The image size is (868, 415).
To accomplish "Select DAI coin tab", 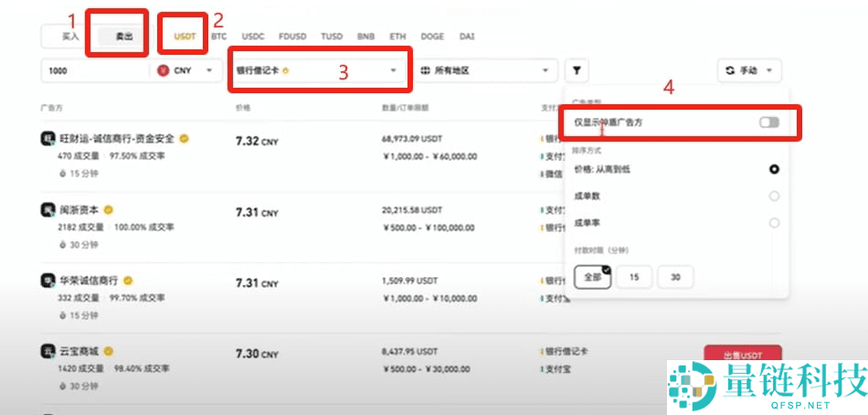I will (x=467, y=37).
